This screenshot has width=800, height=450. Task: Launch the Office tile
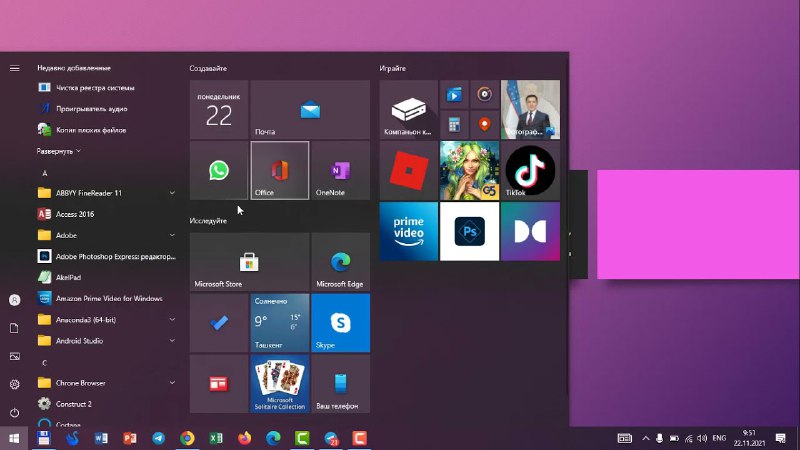point(280,170)
